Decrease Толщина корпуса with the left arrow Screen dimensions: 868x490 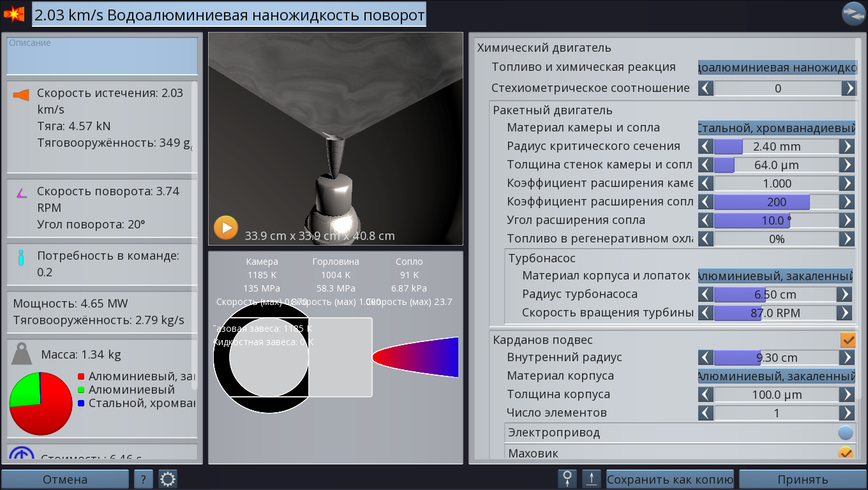click(x=706, y=395)
